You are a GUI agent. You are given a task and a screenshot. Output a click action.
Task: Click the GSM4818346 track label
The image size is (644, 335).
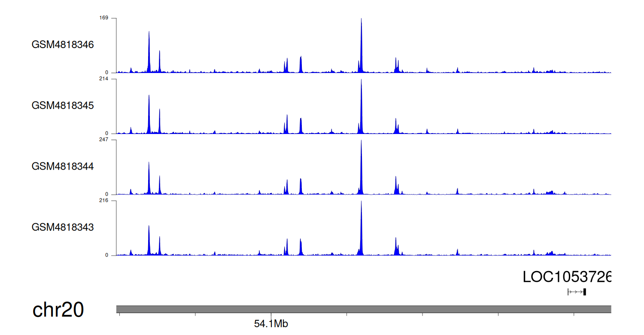point(63,45)
